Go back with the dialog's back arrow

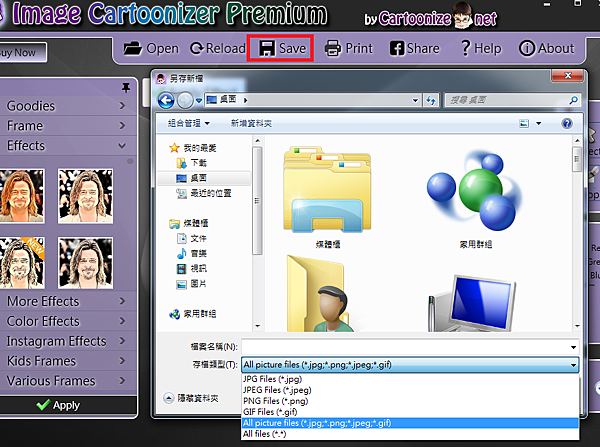(x=166, y=101)
